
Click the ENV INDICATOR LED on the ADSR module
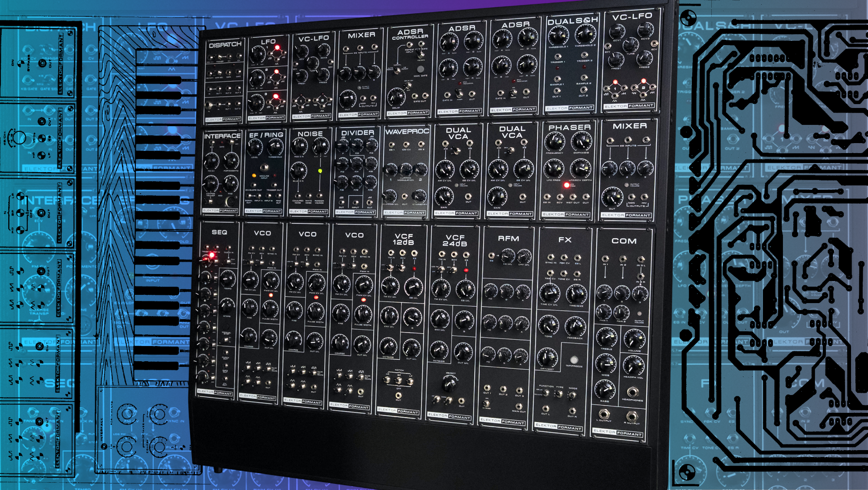coord(460,83)
